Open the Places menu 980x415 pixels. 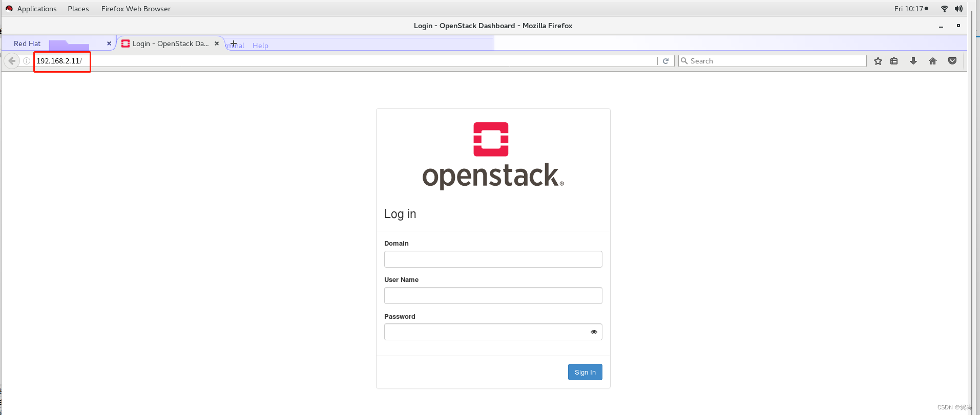[78, 9]
